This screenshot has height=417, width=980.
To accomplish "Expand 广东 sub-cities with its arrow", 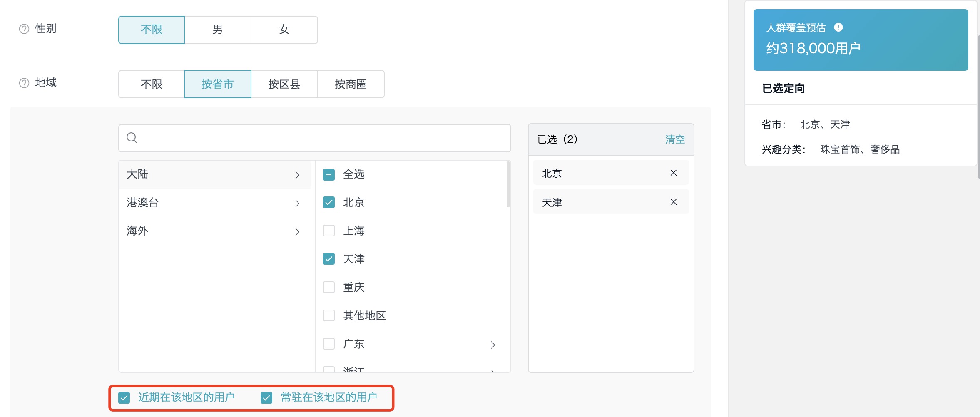I will coord(493,345).
